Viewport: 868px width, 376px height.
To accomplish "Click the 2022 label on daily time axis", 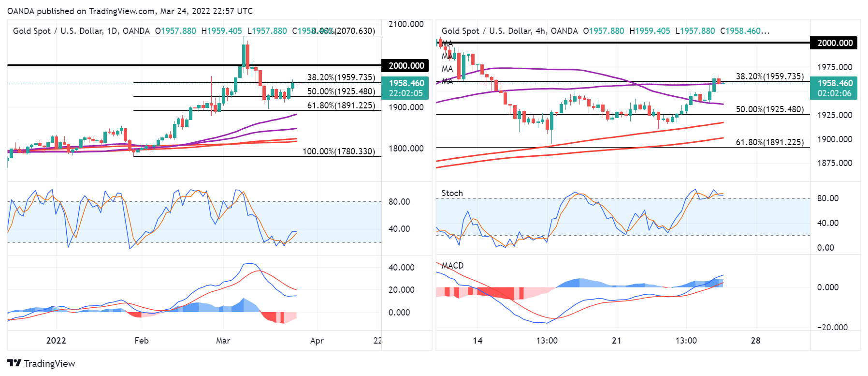I will pos(56,341).
